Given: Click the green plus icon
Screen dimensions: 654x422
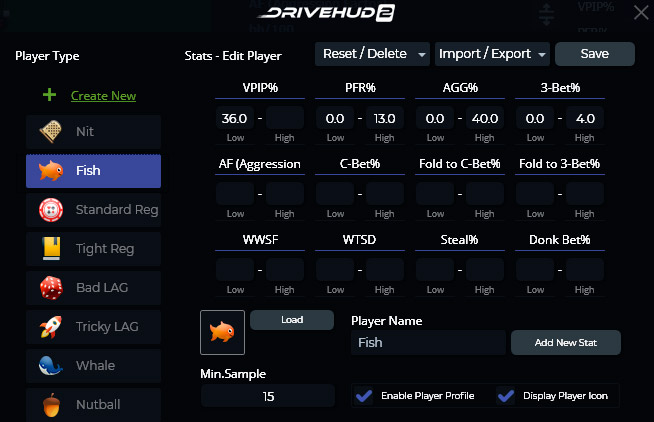Looking at the screenshot, I should click(49, 95).
